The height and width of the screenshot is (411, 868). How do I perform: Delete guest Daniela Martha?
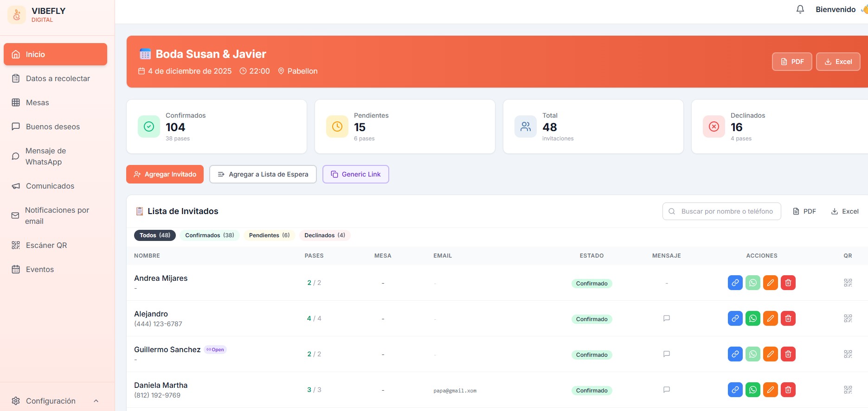tap(788, 390)
